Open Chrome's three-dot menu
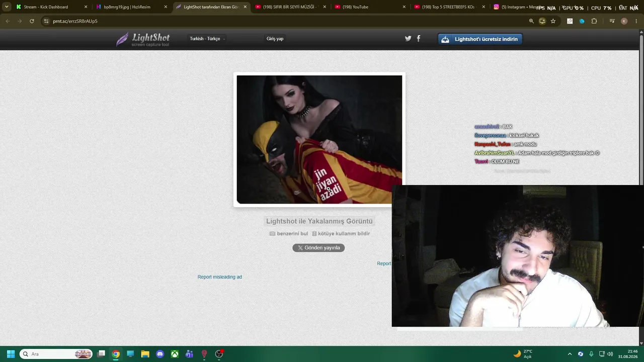Viewport: 644px width, 362px height. (637, 21)
